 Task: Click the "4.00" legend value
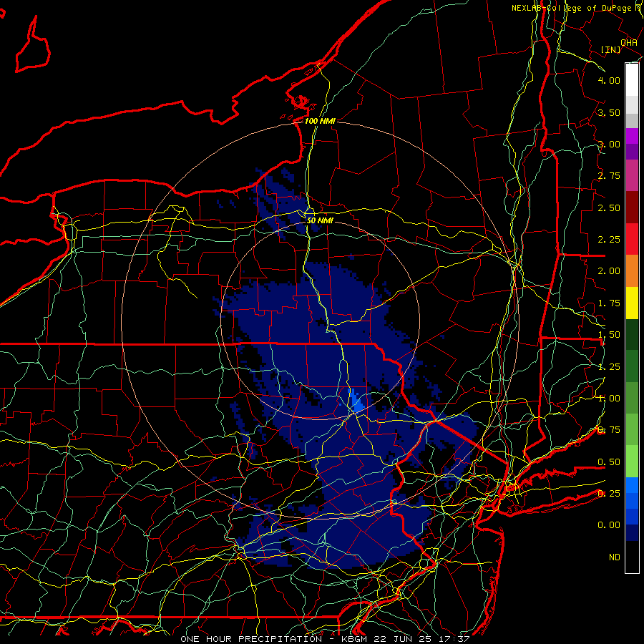click(x=609, y=80)
